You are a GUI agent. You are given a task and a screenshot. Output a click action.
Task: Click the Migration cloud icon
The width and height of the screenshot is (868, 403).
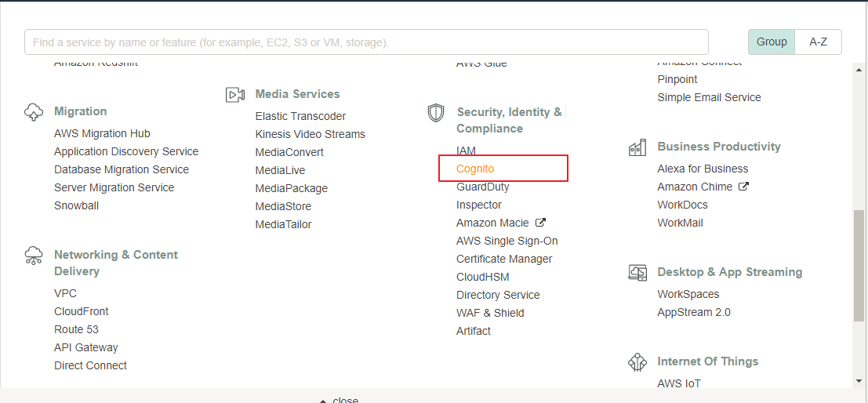click(x=34, y=112)
